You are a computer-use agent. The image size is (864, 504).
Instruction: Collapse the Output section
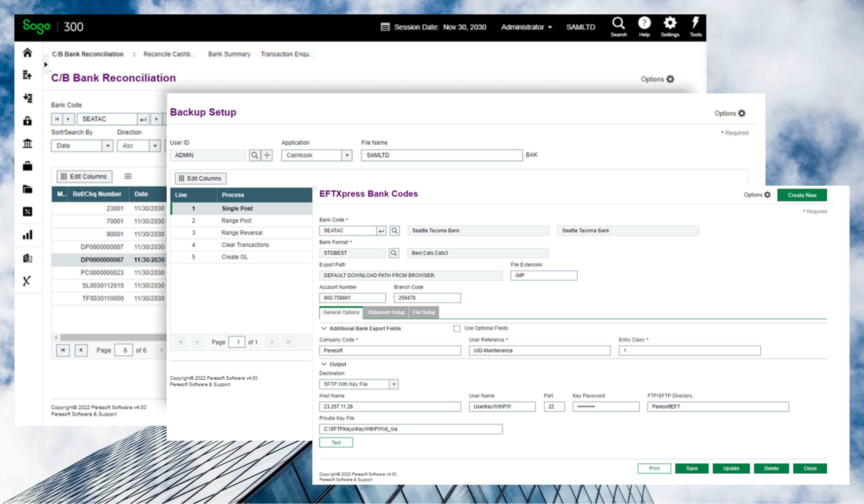pyautogui.click(x=324, y=364)
